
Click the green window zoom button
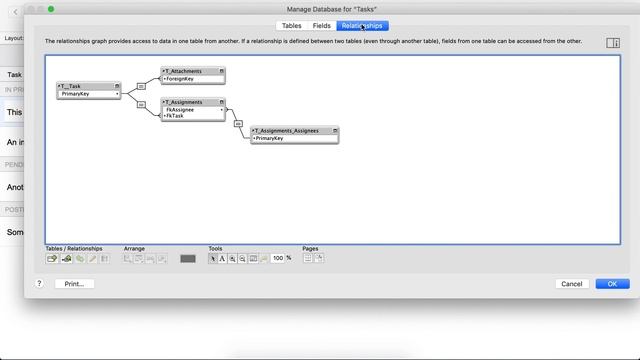click(x=51, y=9)
